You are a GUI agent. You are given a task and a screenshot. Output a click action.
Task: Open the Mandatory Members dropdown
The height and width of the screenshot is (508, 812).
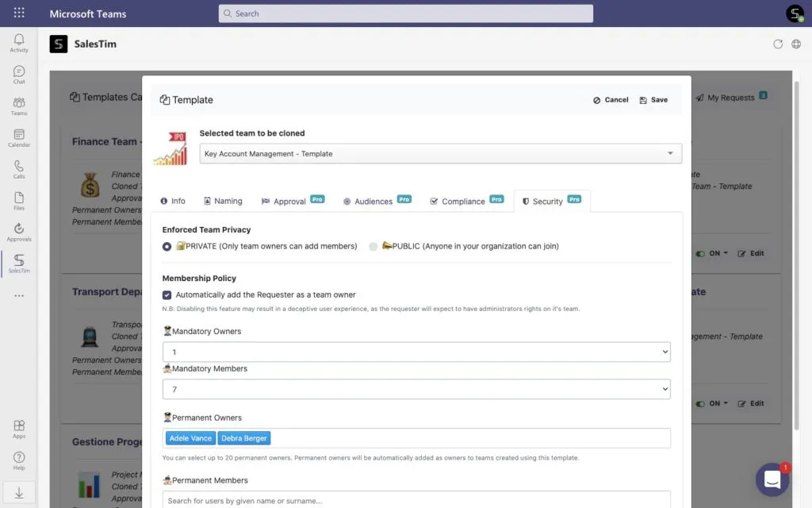pos(416,389)
